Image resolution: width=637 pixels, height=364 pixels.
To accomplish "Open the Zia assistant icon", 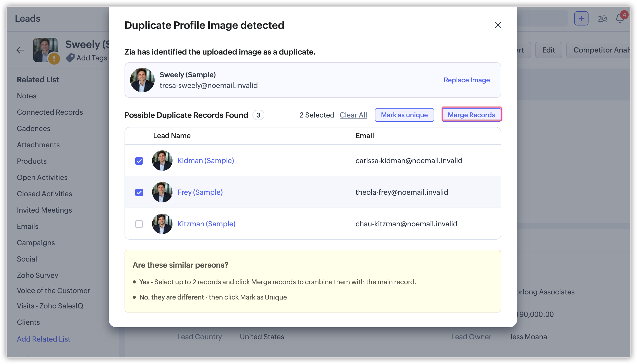I will (x=603, y=18).
